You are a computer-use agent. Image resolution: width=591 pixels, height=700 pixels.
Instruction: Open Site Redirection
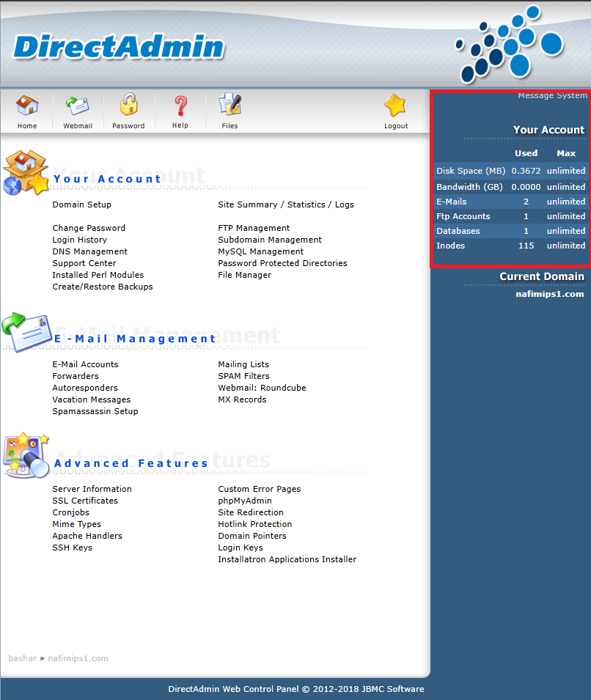[251, 512]
